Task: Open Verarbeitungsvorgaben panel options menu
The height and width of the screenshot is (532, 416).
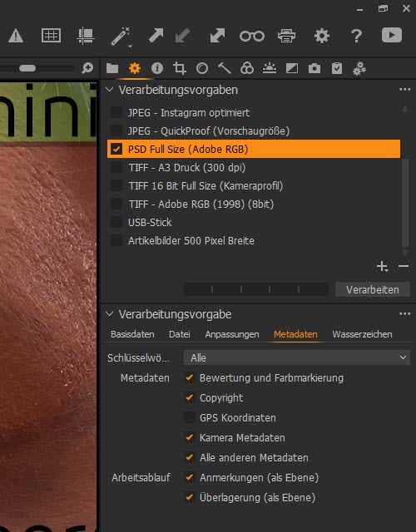Action: coord(405,90)
